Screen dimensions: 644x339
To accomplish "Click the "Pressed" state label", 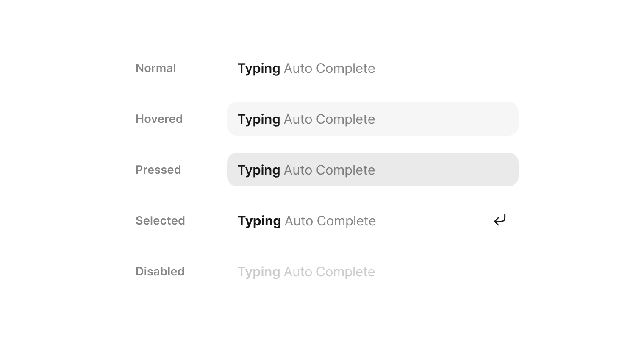I will pyautogui.click(x=158, y=170).
